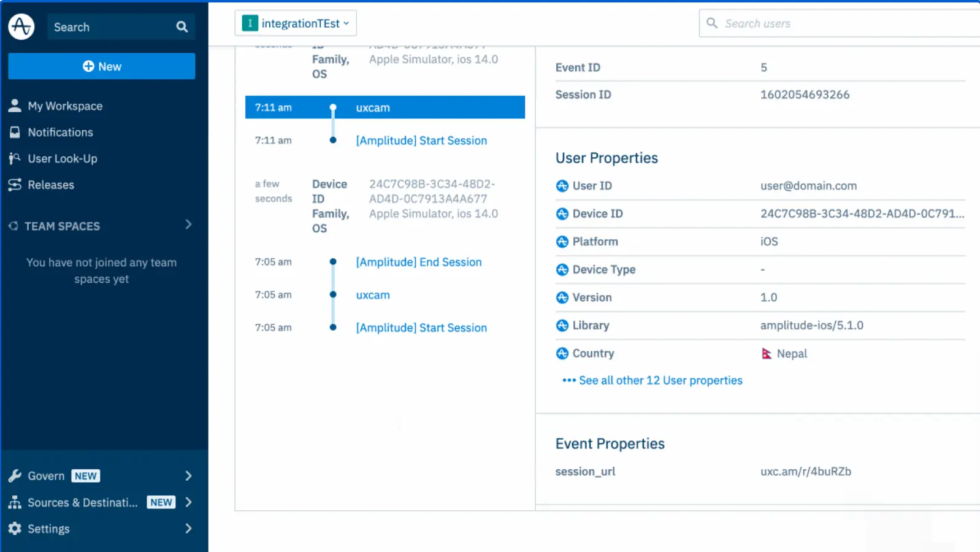Click the amplitude-ios/5.1.0 library value
The width and height of the screenshot is (980, 552).
click(812, 325)
